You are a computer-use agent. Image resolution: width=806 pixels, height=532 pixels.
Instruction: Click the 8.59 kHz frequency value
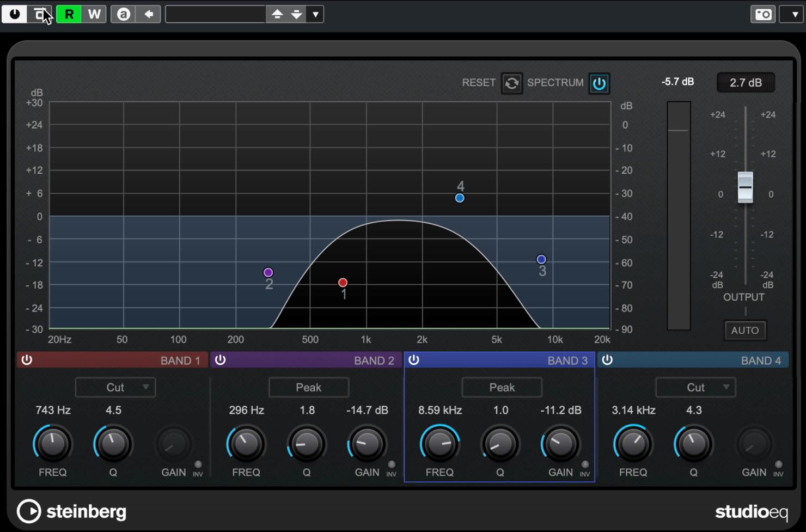[440, 410]
